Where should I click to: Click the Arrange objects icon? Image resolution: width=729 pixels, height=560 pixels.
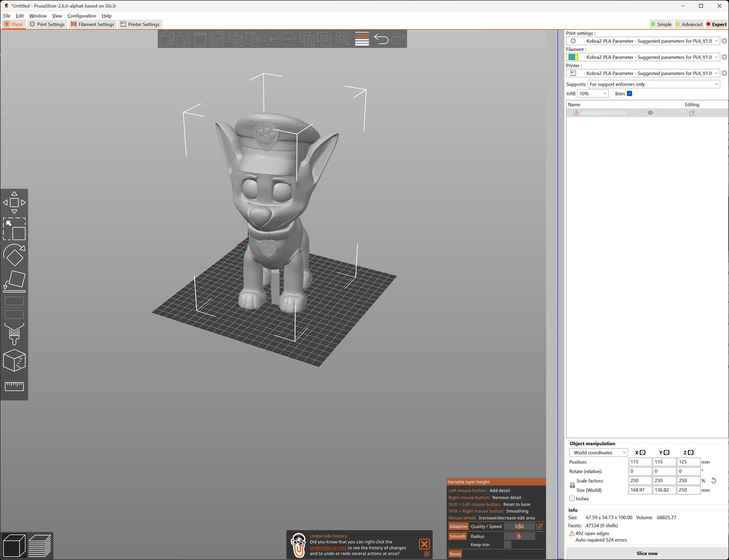click(x=217, y=39)
